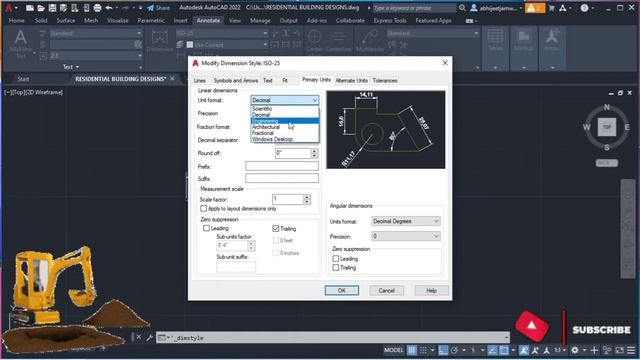
Task: Click the Table tool in ribbon
Action: click(x=495, y=41)
